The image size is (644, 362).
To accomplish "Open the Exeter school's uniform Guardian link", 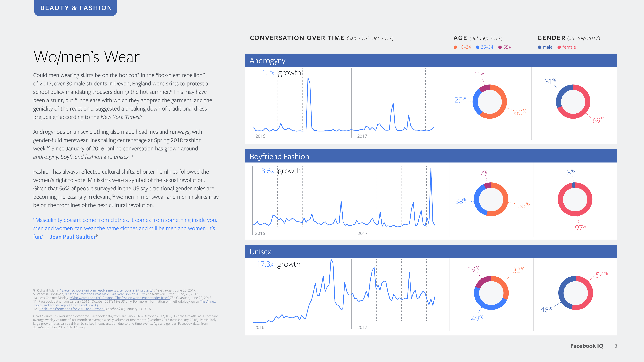I will 106,290.
